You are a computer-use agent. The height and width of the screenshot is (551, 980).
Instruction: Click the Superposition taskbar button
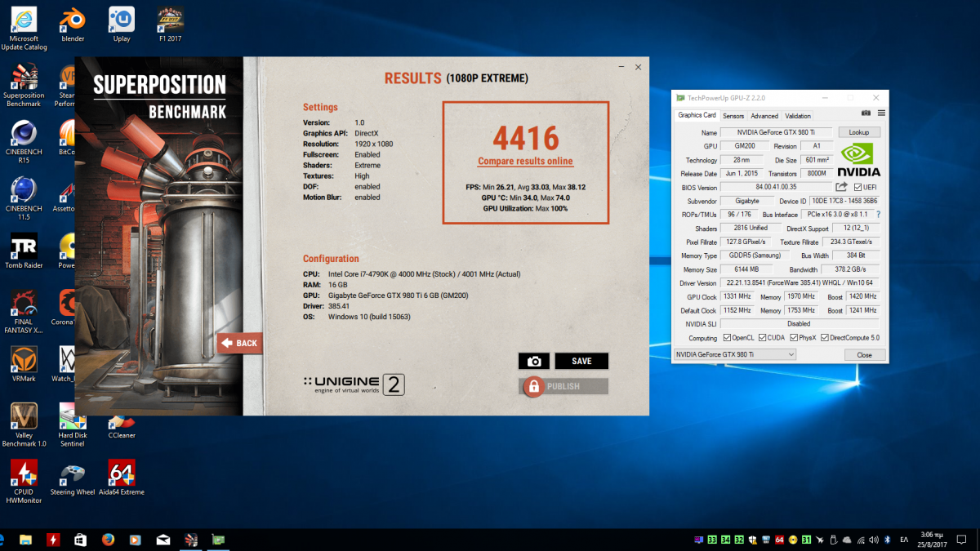tap(191, 540)
